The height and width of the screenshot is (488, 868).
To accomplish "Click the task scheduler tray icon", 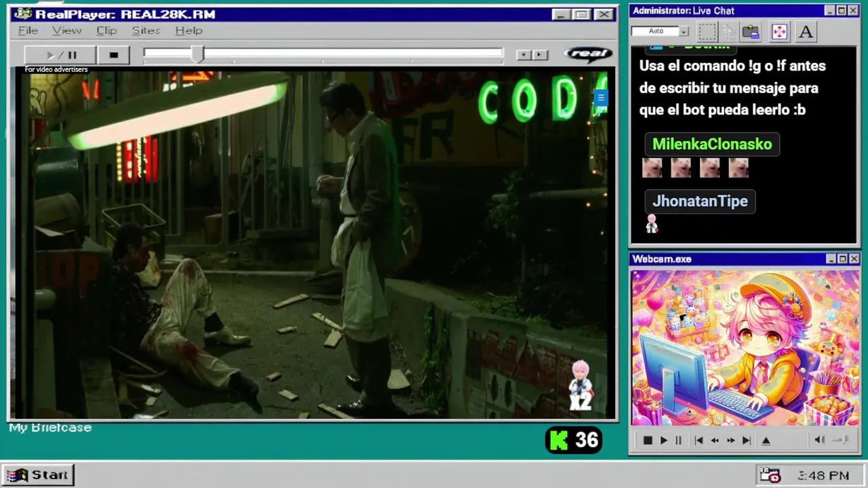I will 770,475.
